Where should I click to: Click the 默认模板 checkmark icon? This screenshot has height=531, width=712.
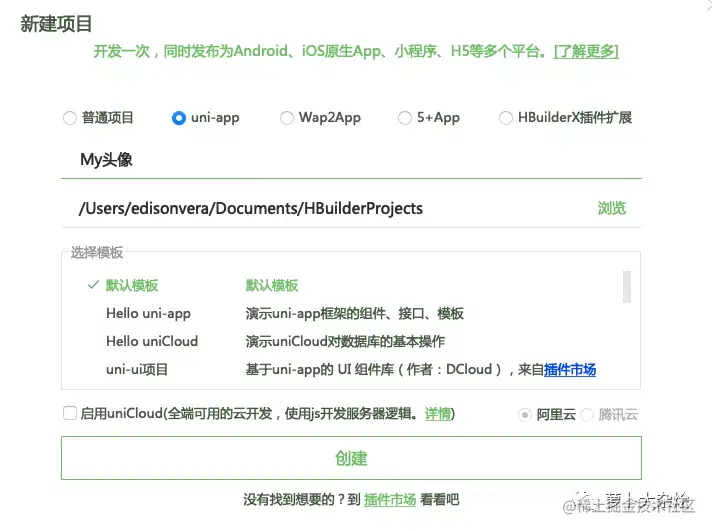(93, 285)
